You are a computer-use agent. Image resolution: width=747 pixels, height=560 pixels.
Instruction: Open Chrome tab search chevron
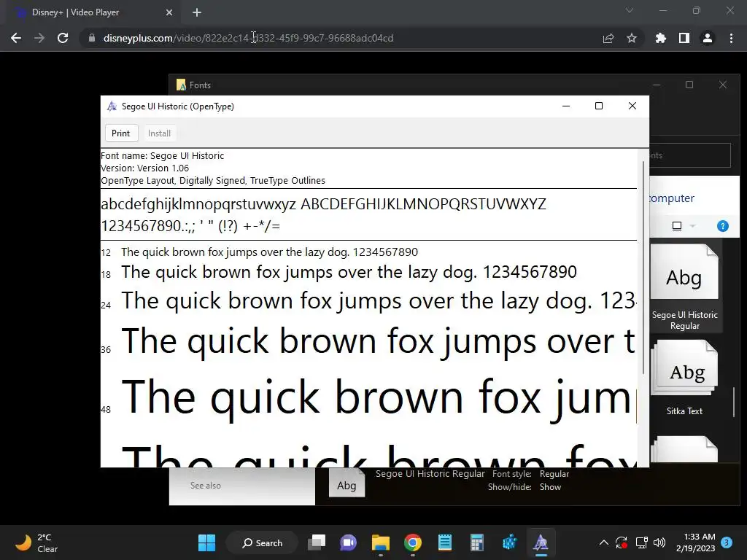coord(630,10)
